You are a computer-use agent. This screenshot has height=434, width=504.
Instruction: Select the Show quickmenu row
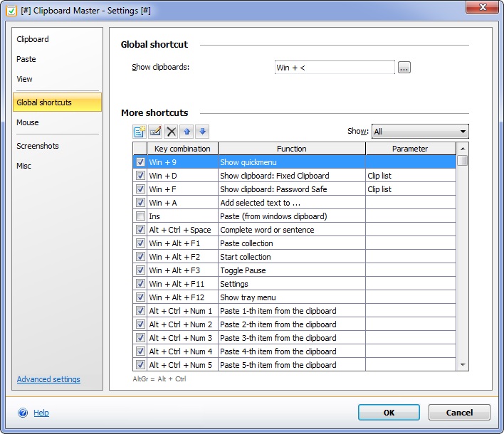295,162
